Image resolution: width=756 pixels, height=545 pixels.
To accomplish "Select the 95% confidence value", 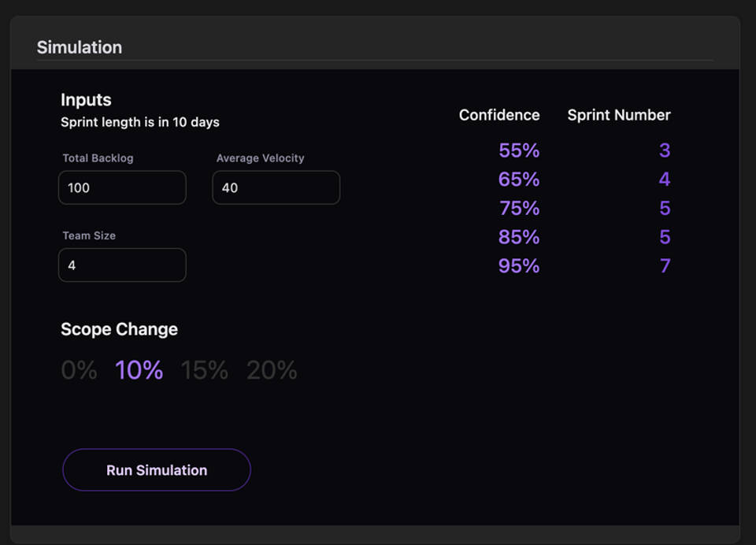I will (519, 266).
